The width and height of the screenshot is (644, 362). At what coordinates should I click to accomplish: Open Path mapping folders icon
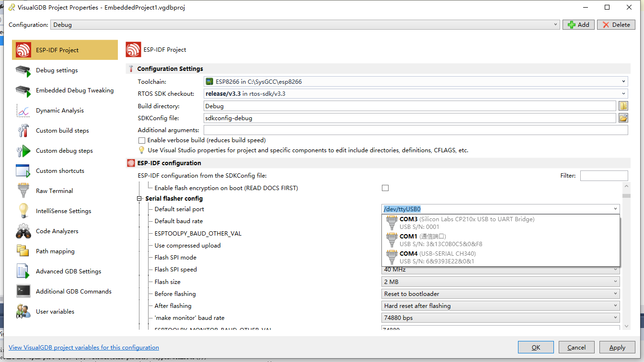23,251
